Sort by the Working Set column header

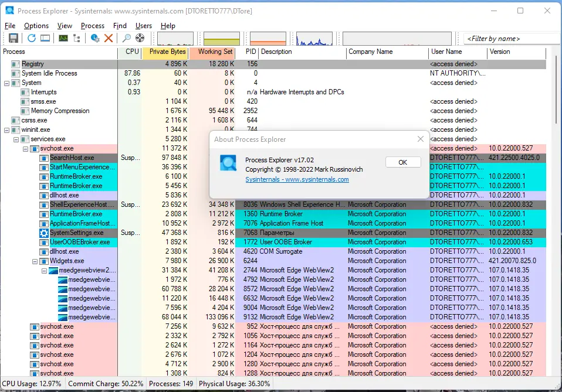pyautogui.click(x=212, y=52)
